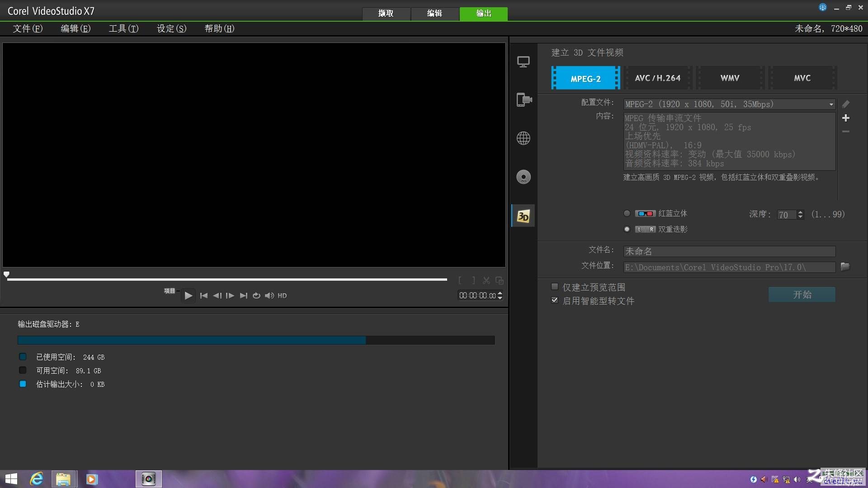Viewport: 868px width, 488px height.
Task: Click the VideoStudio taskbar icon
Action: (148, 479)
